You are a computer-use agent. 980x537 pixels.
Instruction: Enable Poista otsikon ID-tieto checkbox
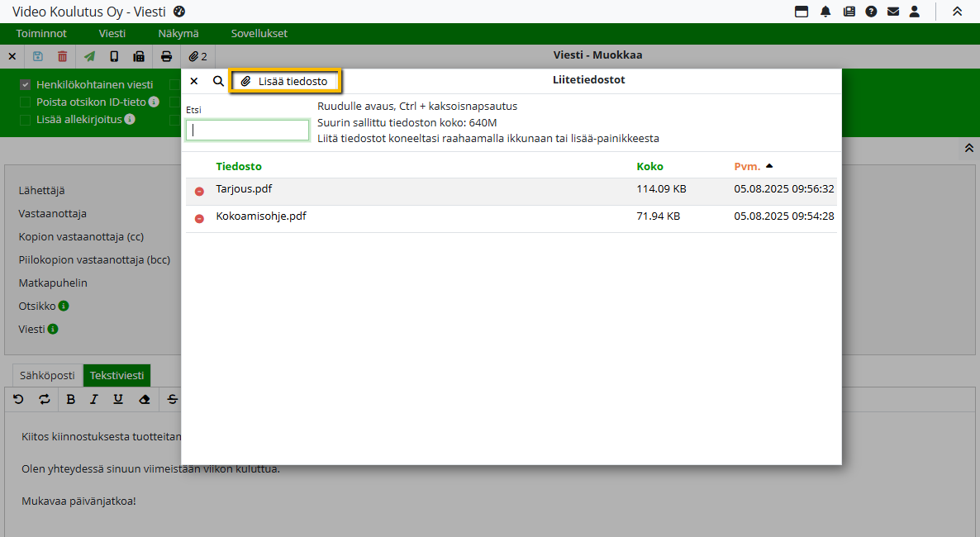26,102
